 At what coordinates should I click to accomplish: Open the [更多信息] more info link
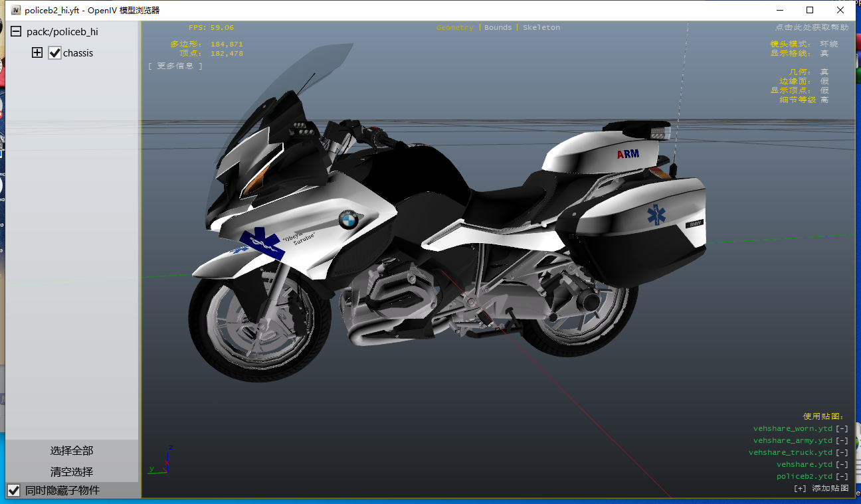point(175,66)
